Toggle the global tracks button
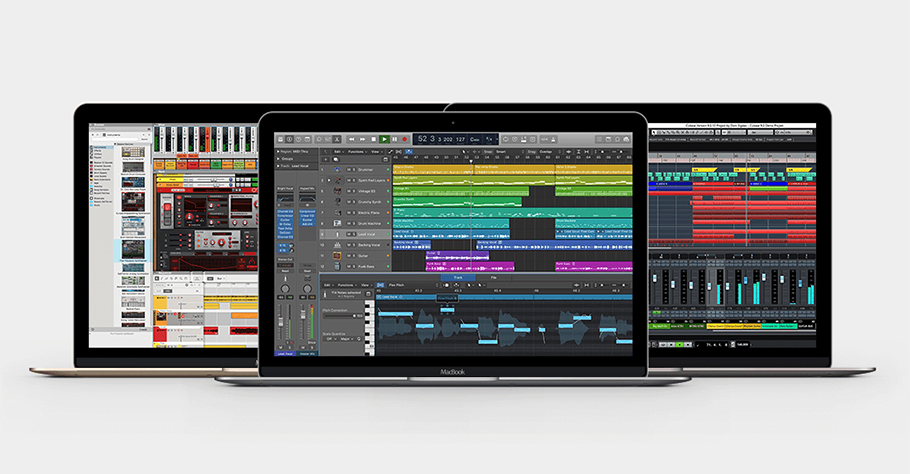 (385, 160)
